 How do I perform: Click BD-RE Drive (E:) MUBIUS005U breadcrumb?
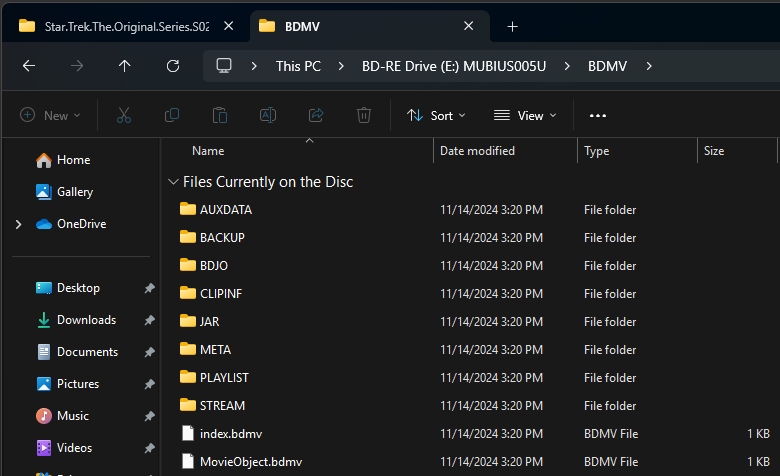click(x=454, y=66)
